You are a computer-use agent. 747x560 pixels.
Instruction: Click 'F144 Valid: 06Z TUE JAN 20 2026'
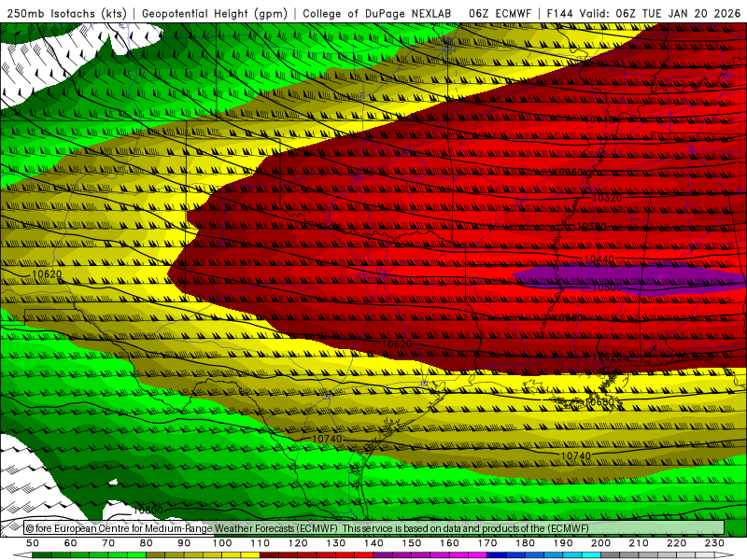click(643, 13)
